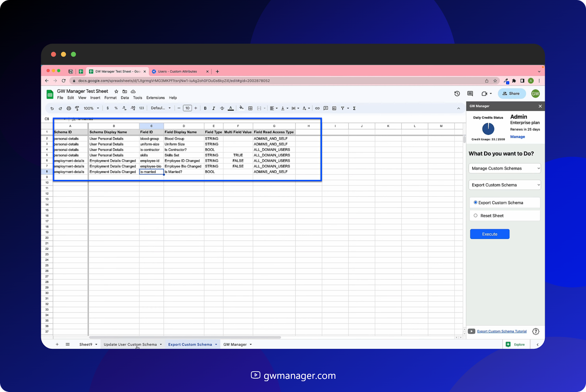Create a filter with the funnel icon
The height and width of the screenshot is (392, 586).
point(342,108)
